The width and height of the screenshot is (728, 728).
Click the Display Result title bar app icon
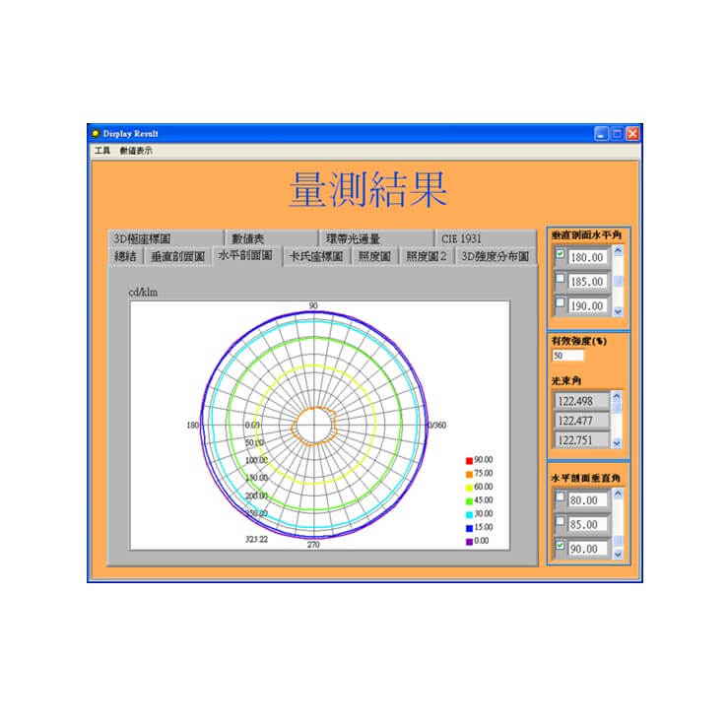96,134
